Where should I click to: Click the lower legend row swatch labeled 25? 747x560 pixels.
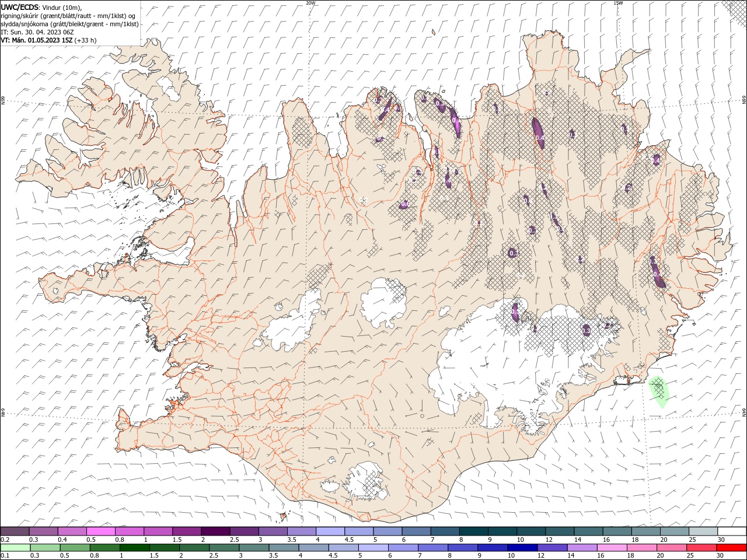(x=701, y=547)
